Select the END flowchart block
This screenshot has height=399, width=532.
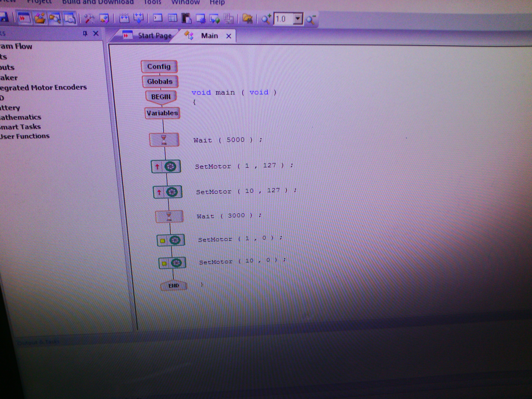coord(174,286)
